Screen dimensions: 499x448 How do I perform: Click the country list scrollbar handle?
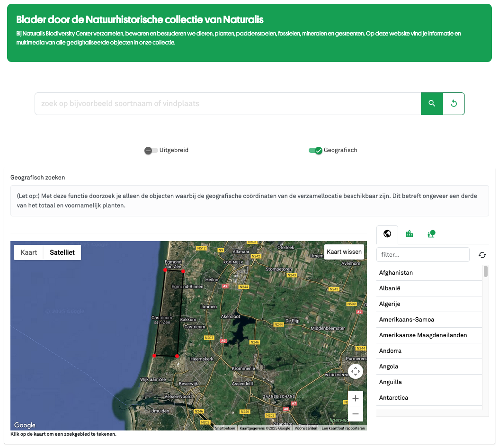(x=485, y=271)
